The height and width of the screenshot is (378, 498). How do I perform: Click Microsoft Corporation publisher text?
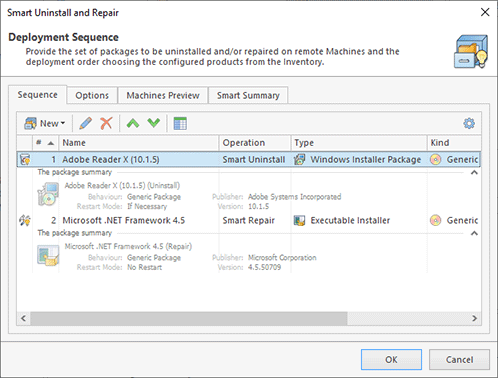[282, 258]
